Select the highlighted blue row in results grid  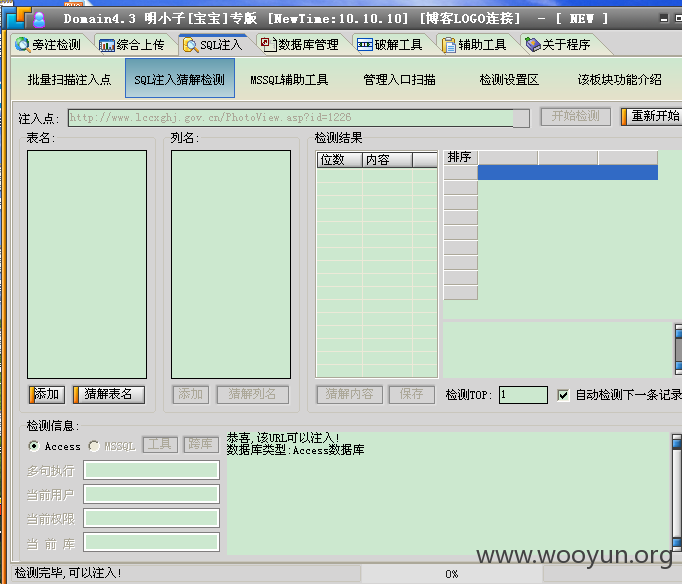point(568,172)
